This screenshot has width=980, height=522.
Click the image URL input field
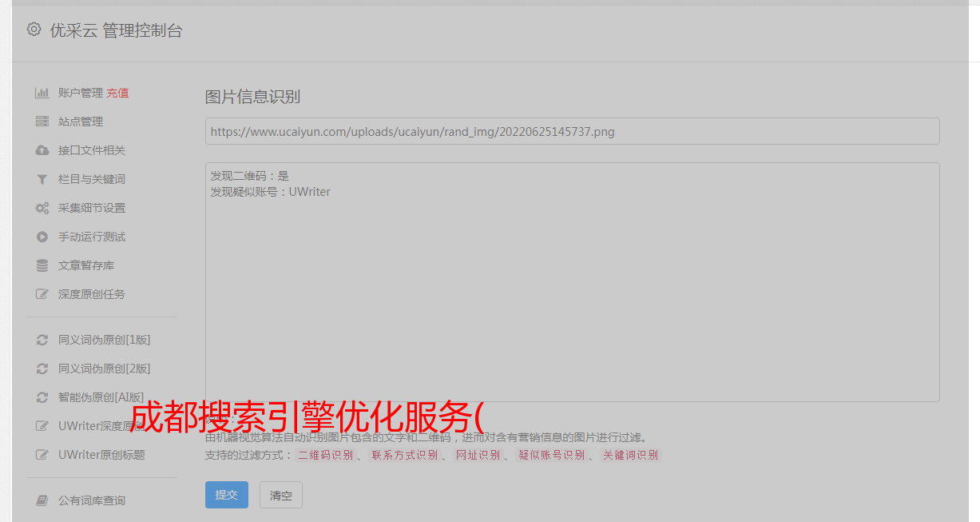tap(572, 131)
